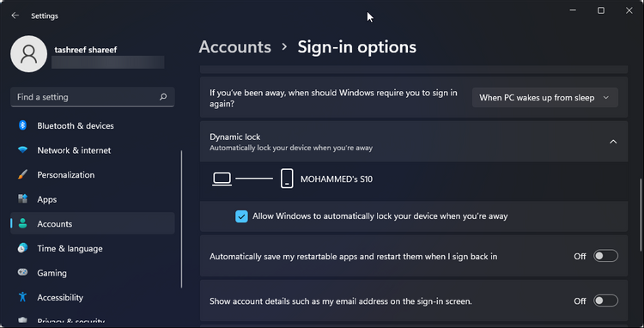Open the When PC wakes up dropdown

[x=545, y=98]
